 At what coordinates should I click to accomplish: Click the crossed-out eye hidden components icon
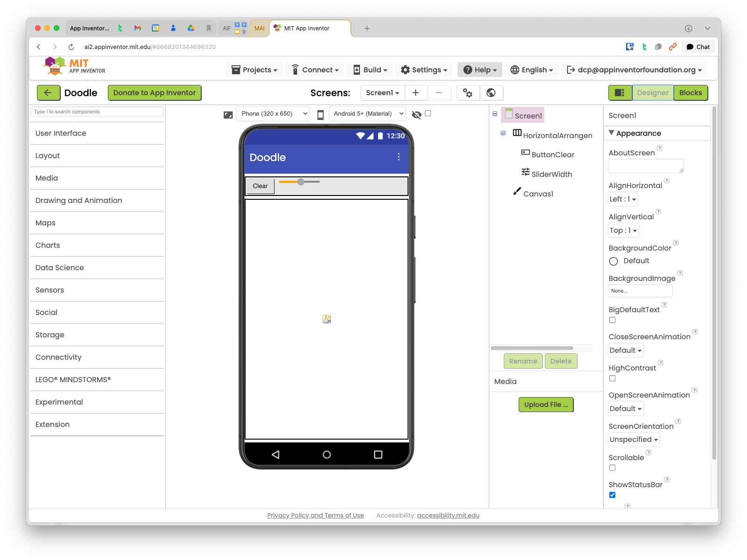pos(416,115)
